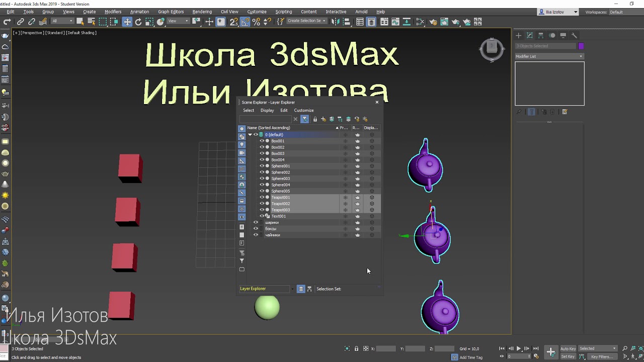Open the Display menu in Scene Explorer

[x=267, y=110]
